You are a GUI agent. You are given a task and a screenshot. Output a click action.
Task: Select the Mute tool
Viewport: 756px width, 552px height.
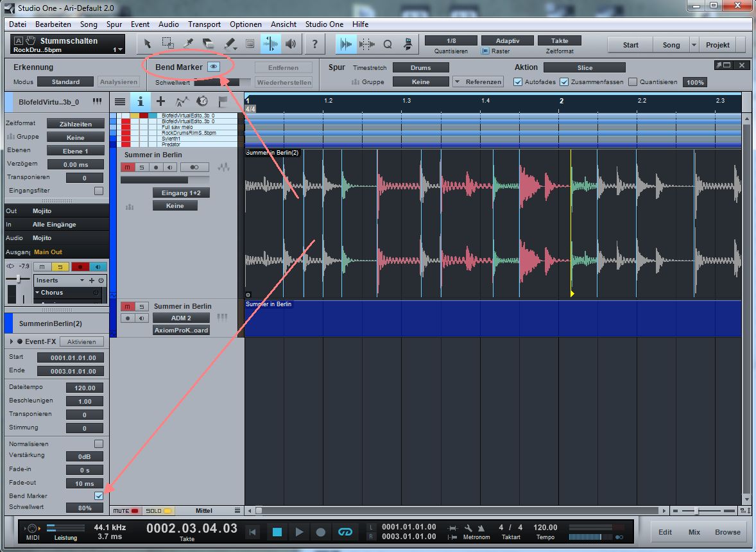tap(250, 44)
